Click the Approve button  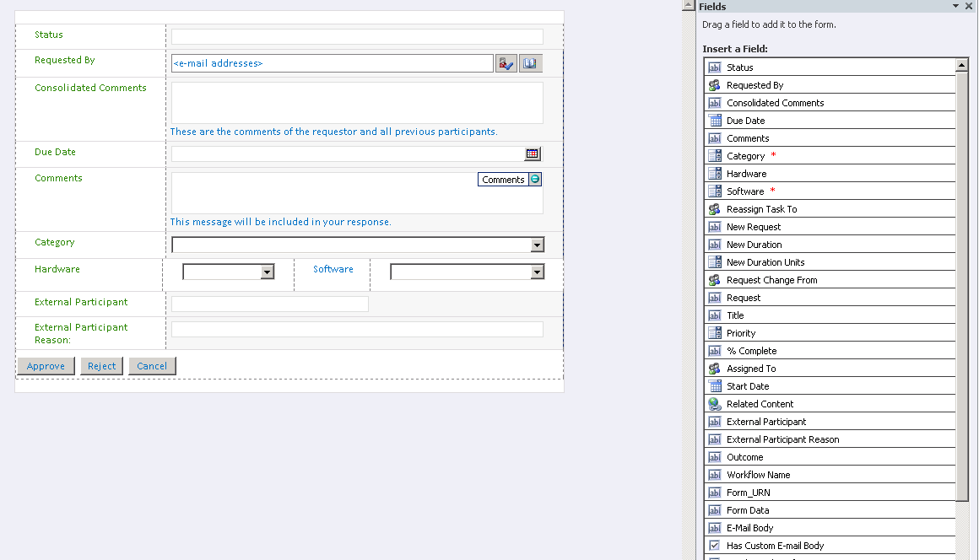click(46, 365)
